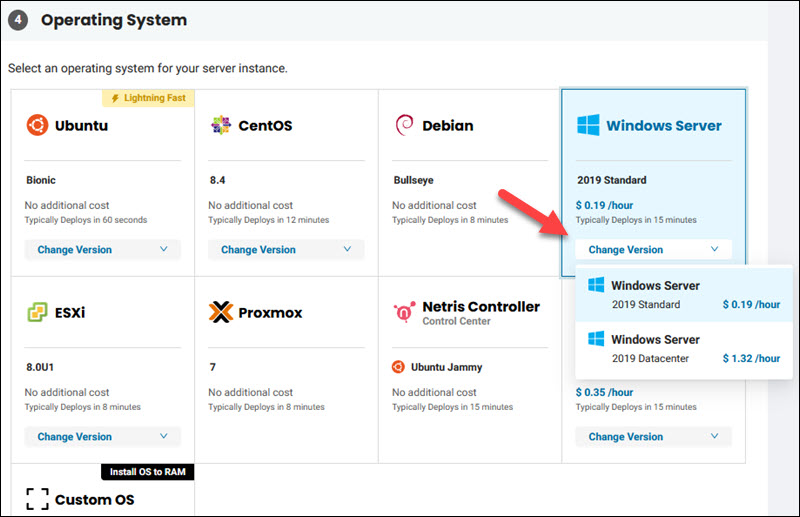Click the Windows icon beside 2019 Datacenter option

[x=596, y=339]
